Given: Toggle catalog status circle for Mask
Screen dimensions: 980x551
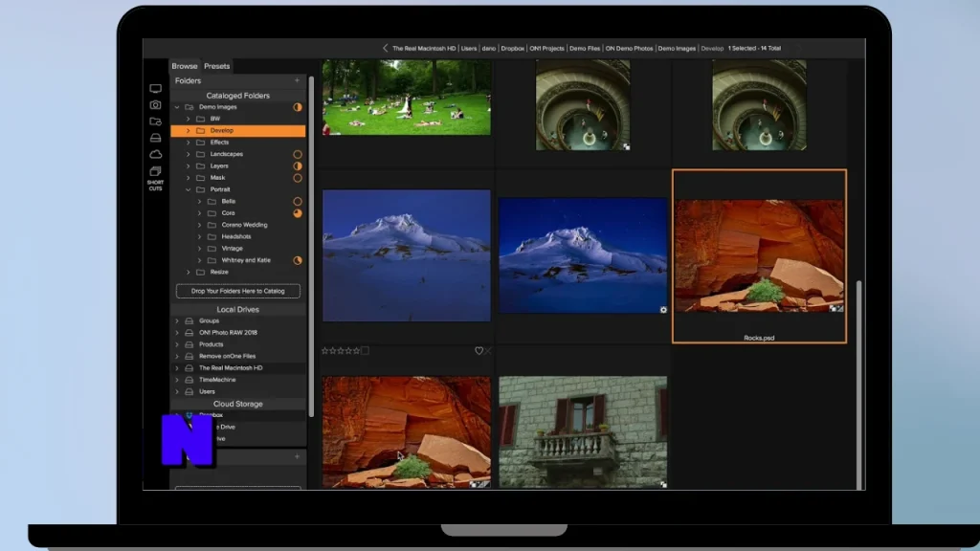Looking at the screenshot, I should click(298, 178).
